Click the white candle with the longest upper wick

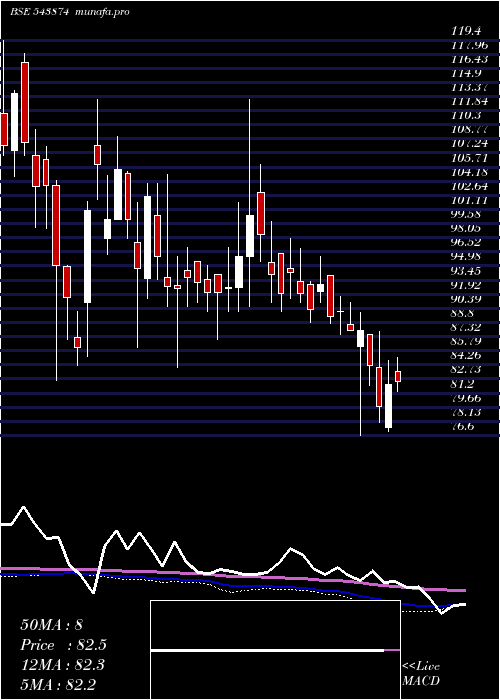pos(250,236)
